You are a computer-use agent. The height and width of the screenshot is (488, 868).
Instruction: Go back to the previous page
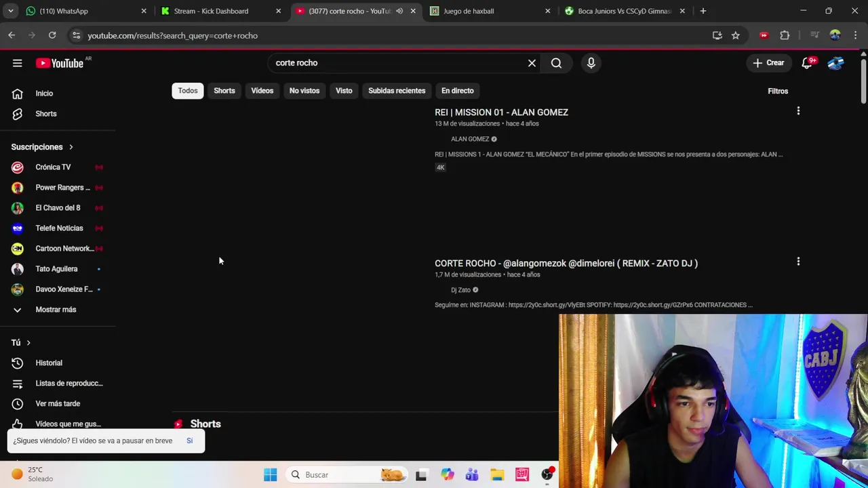pyautogui.click(x=12, y=35)
